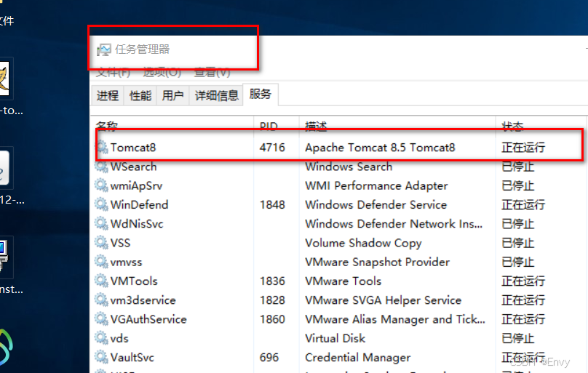Click VMware Alias Manager and Tick... description
Viewport: 588px width, 373px height.
tap(395, 319)
